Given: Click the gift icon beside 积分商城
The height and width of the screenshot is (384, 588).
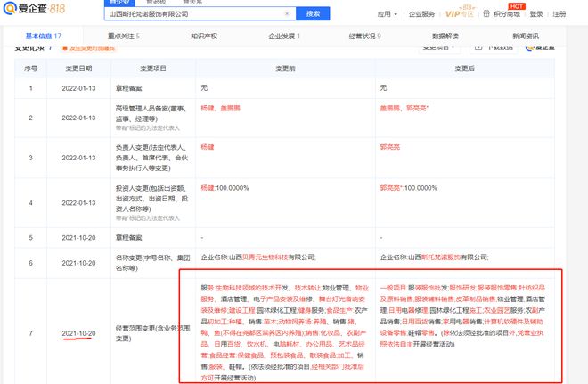Looking at the screenshot, I should (486, 14).
